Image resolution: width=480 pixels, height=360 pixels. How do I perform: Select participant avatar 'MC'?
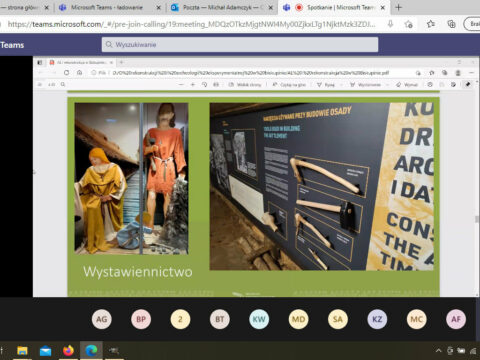[416, 319]
